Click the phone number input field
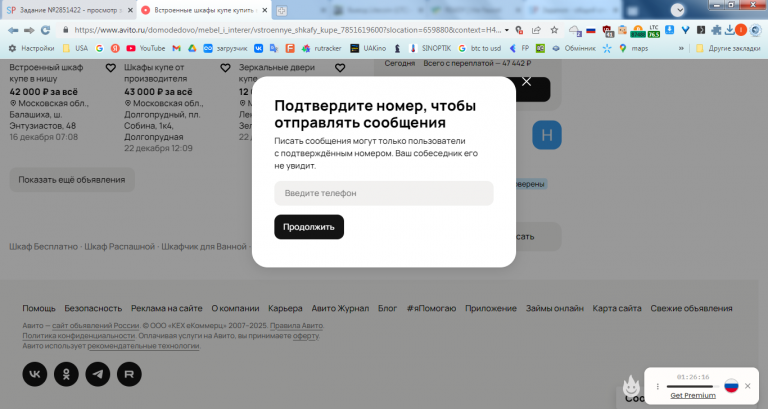The image size is (768, 409). coord(384,193)
